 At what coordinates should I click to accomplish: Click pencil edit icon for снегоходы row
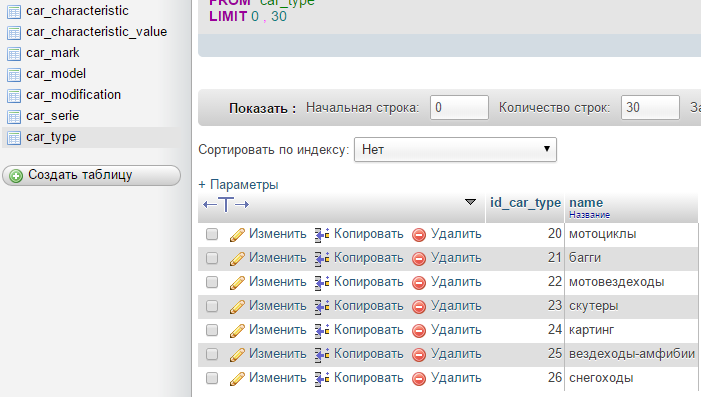point(237,379)
